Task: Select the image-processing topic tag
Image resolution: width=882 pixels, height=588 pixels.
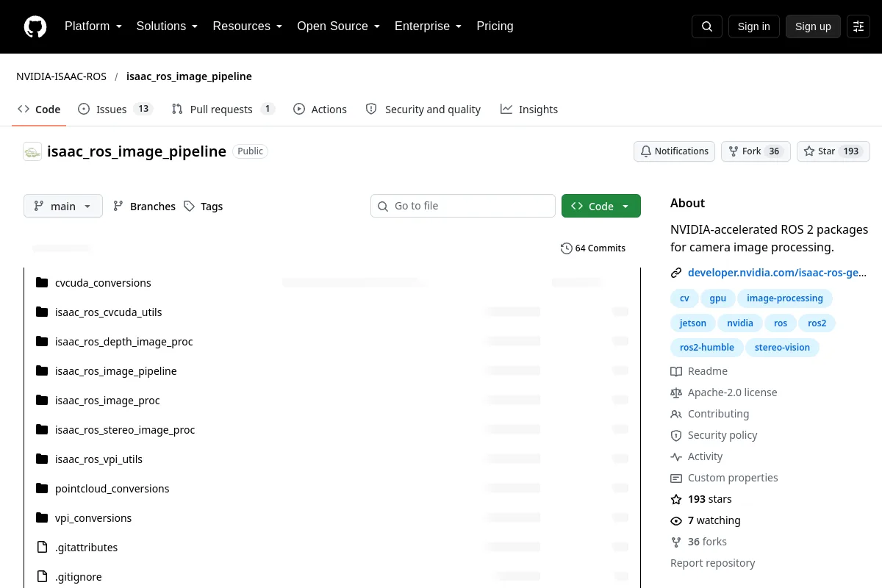Action: (x=785, y=298)
